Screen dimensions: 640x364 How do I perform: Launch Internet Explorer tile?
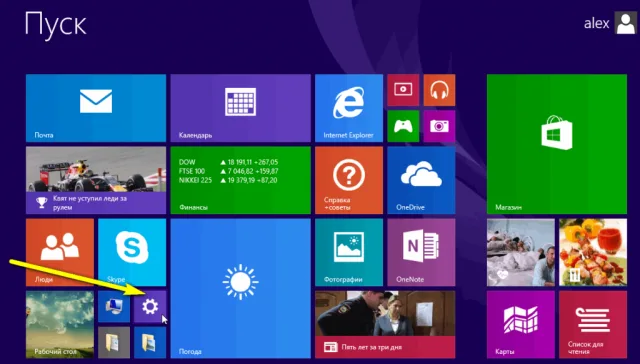click(349, 108)
